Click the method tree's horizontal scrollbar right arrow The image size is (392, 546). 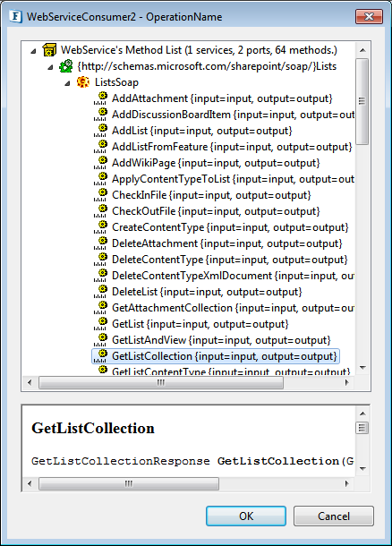(346, 382)
